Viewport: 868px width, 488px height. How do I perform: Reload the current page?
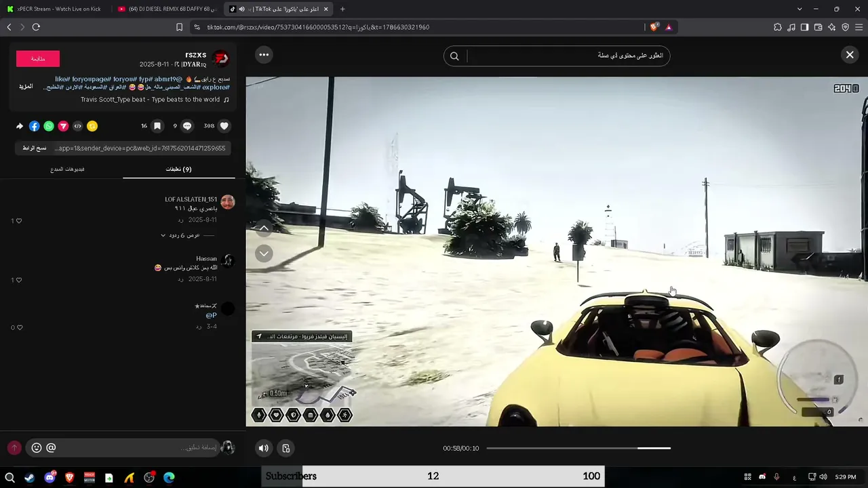36,27
